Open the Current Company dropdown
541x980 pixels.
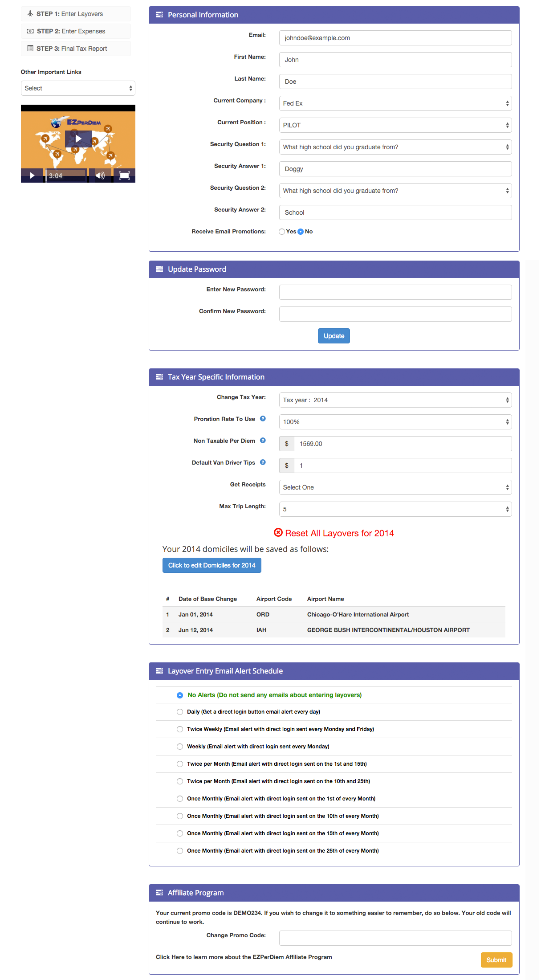395,103
